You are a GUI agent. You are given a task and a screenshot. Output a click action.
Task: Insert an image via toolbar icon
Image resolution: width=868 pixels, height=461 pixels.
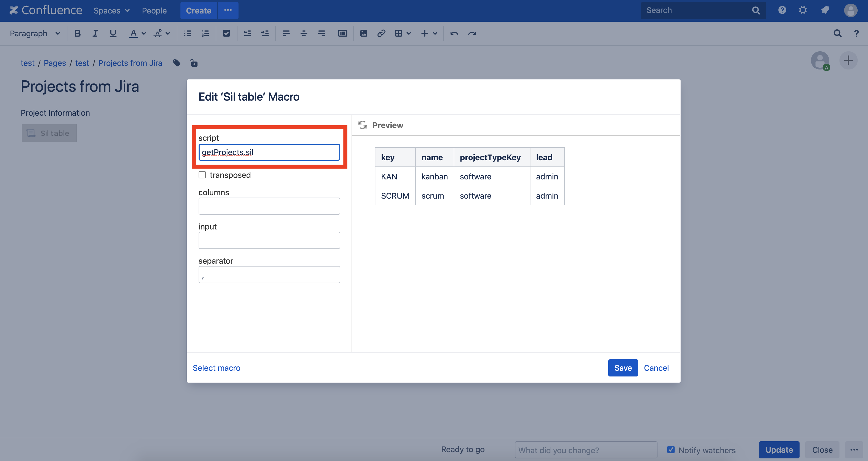(x=363, y=33)
